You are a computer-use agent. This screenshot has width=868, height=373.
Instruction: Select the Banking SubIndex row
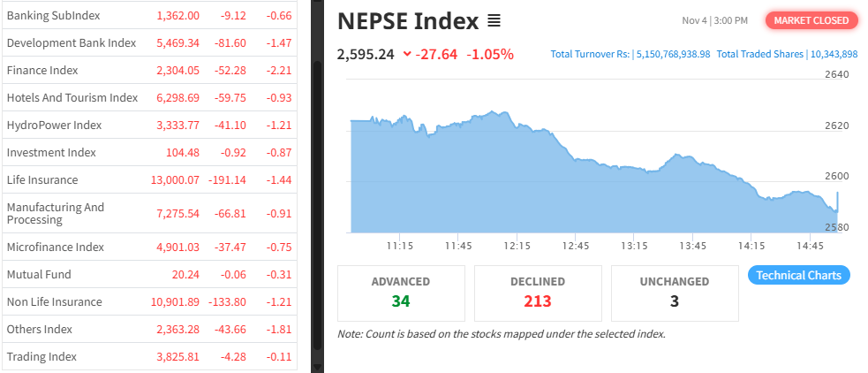pyautogui.click(x=53, y=15)
